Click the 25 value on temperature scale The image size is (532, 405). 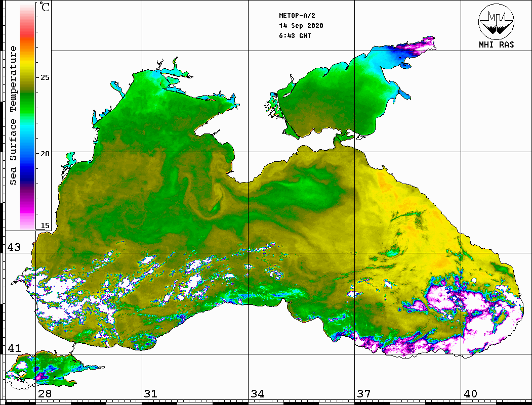pos(45,77)
